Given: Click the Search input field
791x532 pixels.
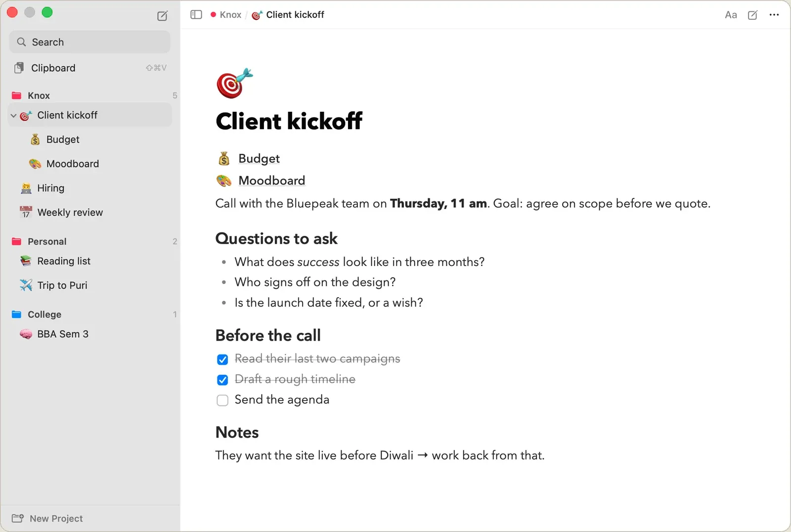Looking at the screenshot, I should 89,42.
